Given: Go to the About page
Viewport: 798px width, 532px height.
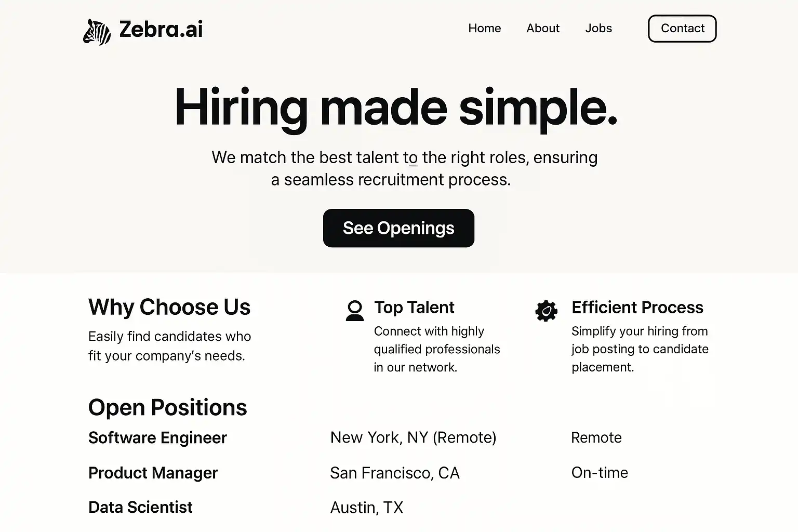Looking at the screenshot, I should (x=542, y=29).
